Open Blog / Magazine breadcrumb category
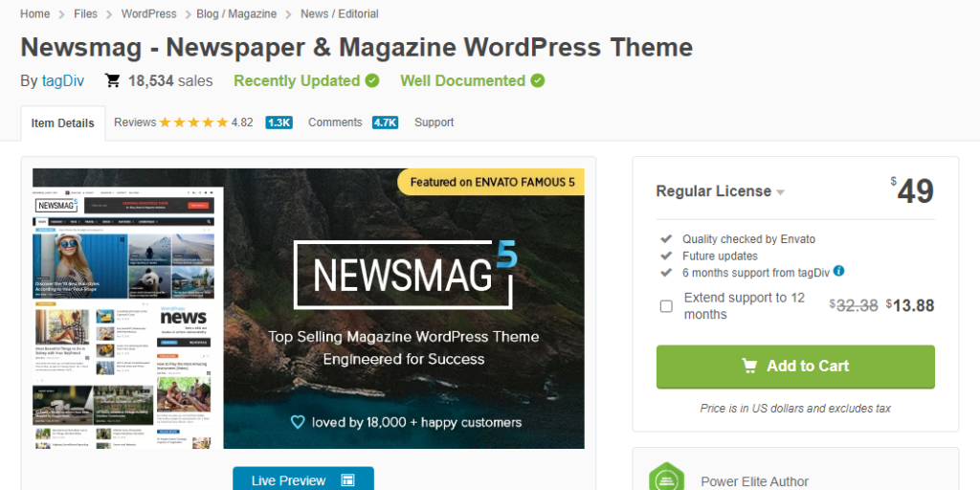980x490 pixels. pos(236,13)
